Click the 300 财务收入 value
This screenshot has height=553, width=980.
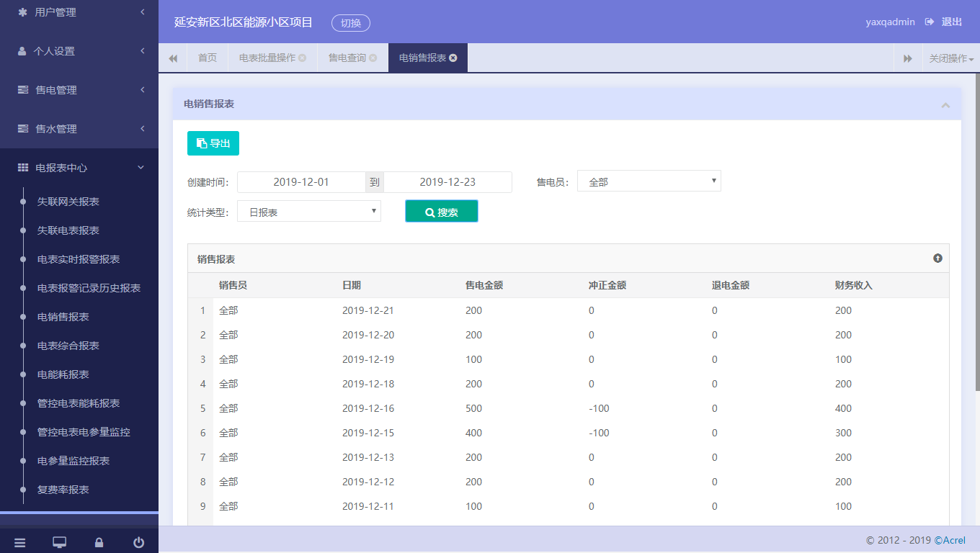(x=843, y=433)
